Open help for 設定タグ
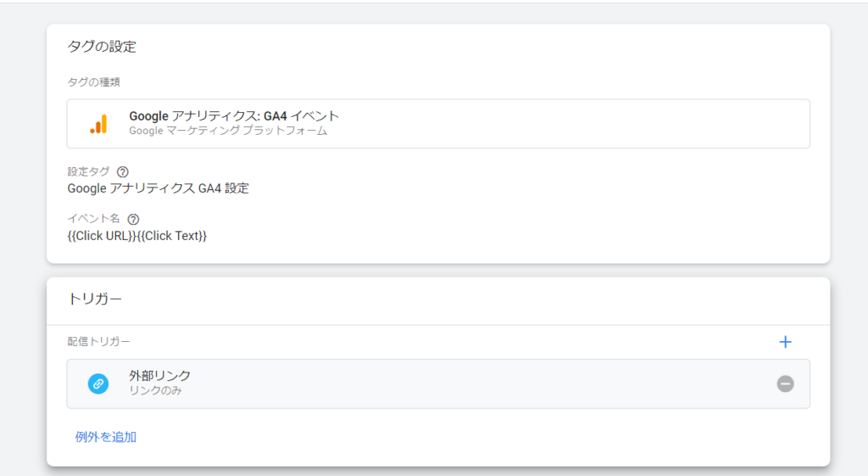Viewport: 868px width, 476px height. pyautogui.click(x=123, y=171)
